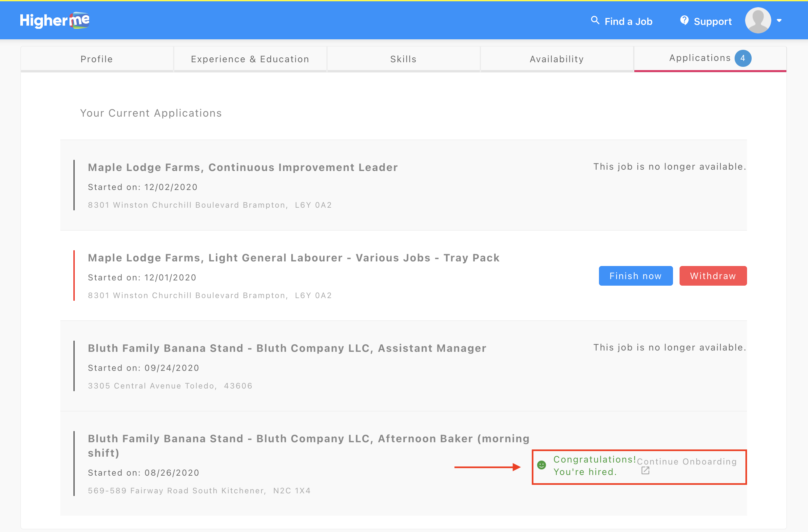Click the Continuous Improvement Leader application title
This screenshot has height=532, width=808.
coord(243,167)
